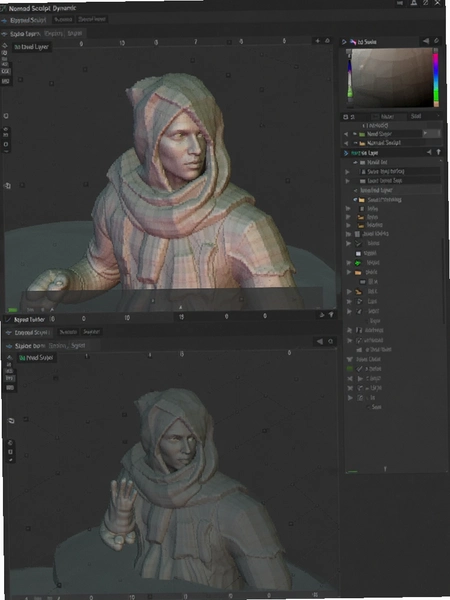Click the pencil icon at the timeline bar's left end
This screenshot has height=600, width=450.
[x=8, y=319]
